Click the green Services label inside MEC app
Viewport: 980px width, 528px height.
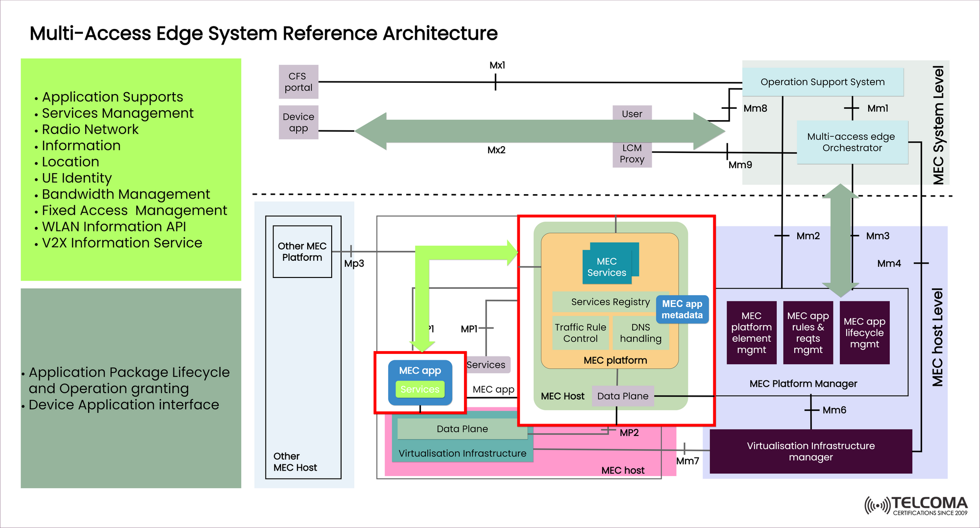(420, 389)
